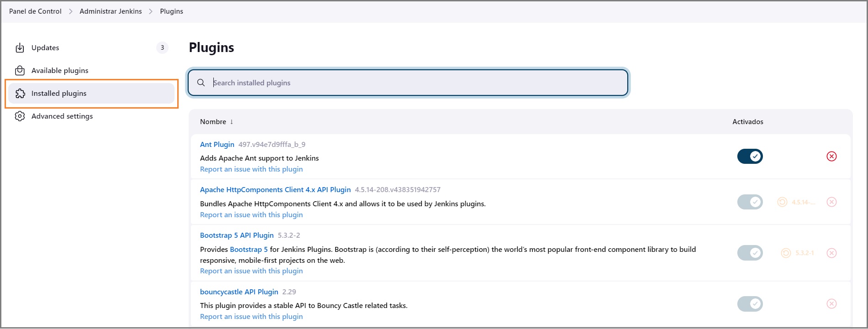
Task: Select Installed plugins in sidebar
Action: (x=91, y=94)
